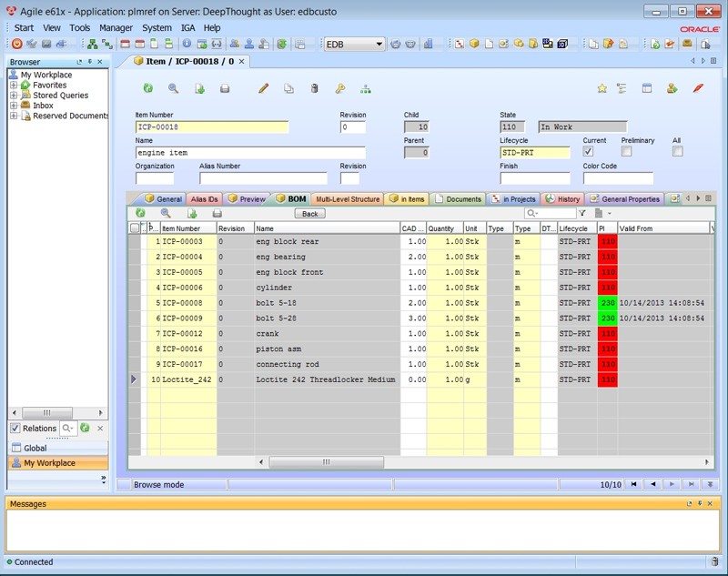Expand the Inbox tree node
The width and height of the screenshot is (728, 576).
[x=14, y=106]
